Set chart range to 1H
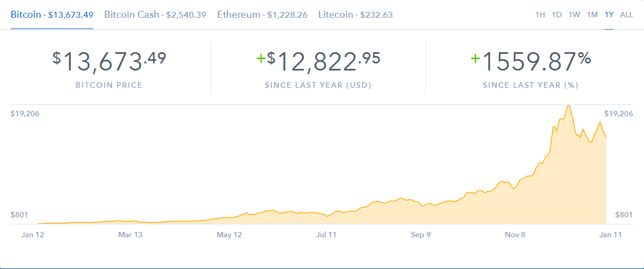The width and height of the screenshot is (644, 269). click(x=540, y=15)
